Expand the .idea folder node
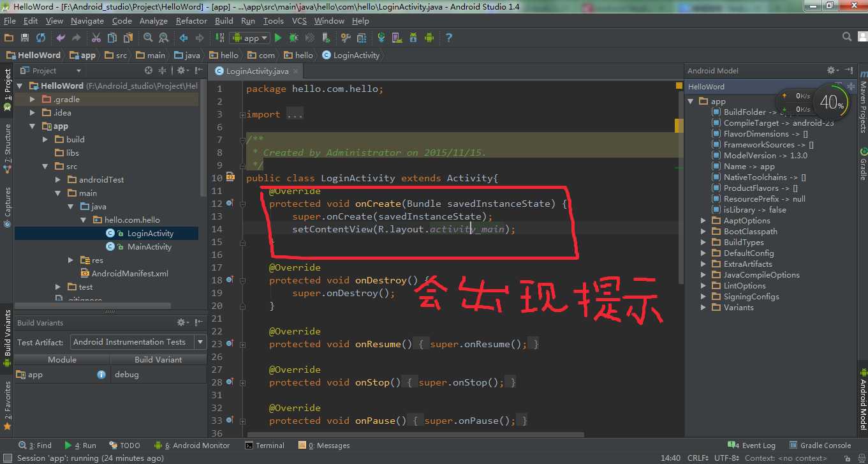The width and height of the screenshot is (868, 464). point(33,113)
